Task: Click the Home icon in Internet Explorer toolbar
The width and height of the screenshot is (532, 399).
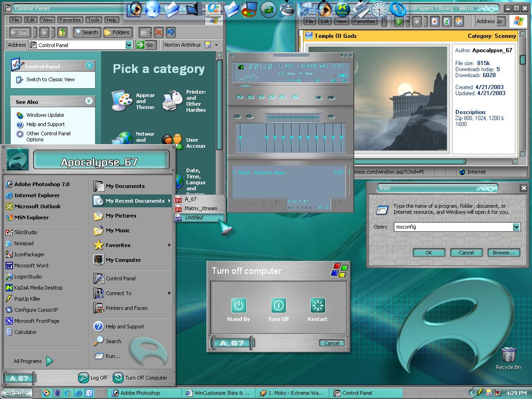Action: [x=459, y=22]
